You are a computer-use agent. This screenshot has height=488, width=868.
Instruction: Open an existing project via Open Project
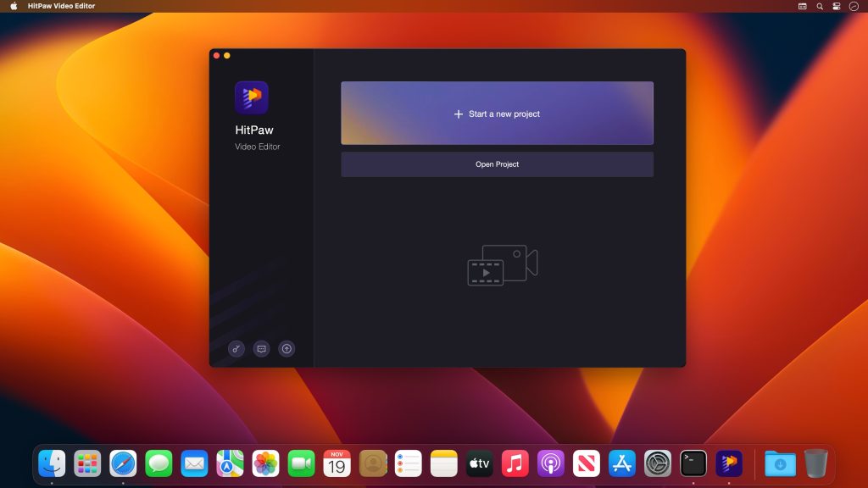497,164
